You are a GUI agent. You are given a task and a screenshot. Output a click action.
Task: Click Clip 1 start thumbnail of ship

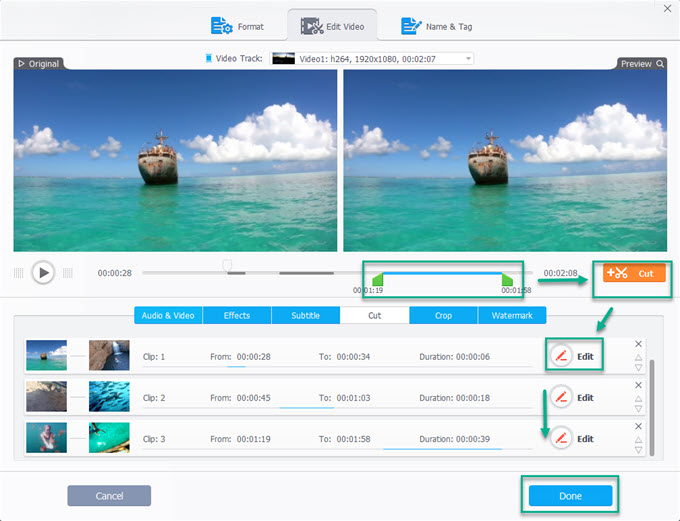click(46, 355)
